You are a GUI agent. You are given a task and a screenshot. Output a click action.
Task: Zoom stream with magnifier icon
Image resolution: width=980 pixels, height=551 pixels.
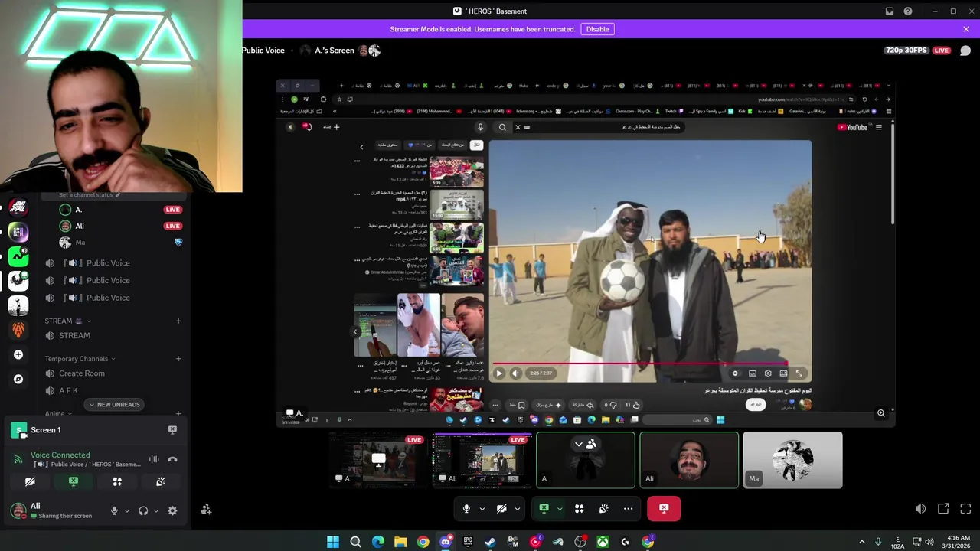pyautogui.click(x=881, y=413)
